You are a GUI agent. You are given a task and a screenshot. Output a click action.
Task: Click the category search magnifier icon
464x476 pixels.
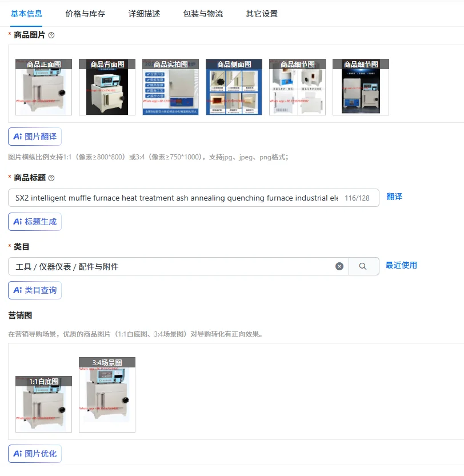coord(363,266)
